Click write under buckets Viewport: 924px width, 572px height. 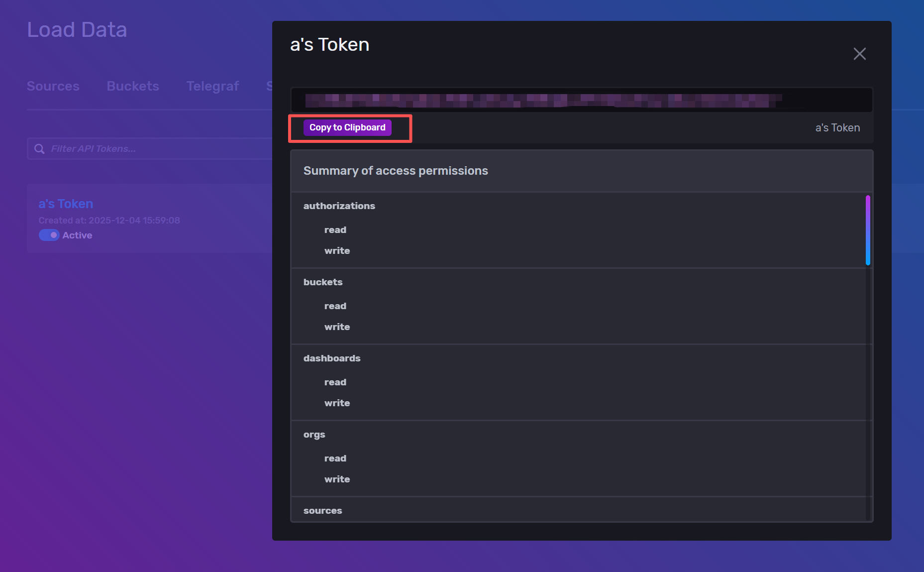coord(337,327)
